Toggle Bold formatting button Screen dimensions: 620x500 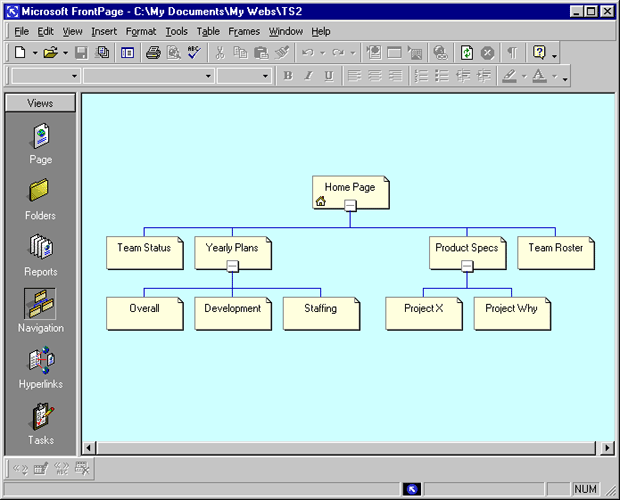[288, 76]
